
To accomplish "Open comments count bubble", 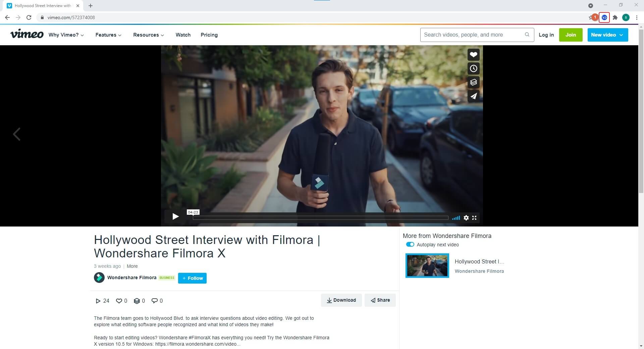I will 157,301.
